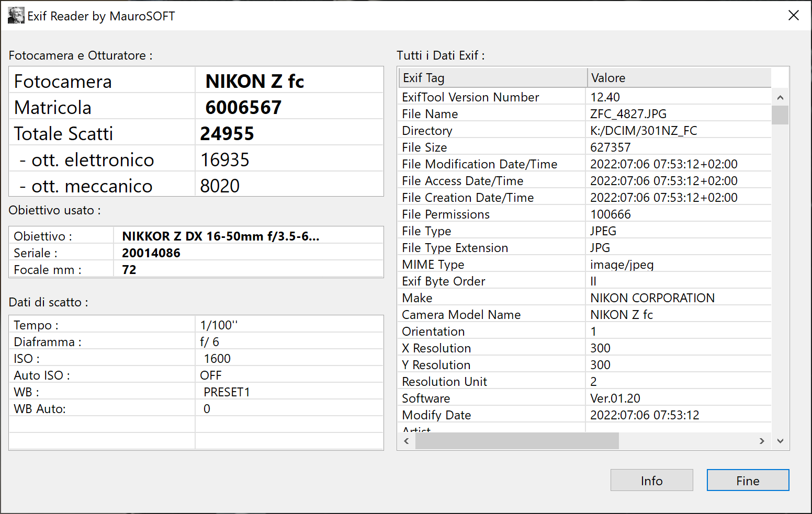Select the 'Y Resolution' row
This screenshot has height=514, width=812.
(x=585, y=365)
